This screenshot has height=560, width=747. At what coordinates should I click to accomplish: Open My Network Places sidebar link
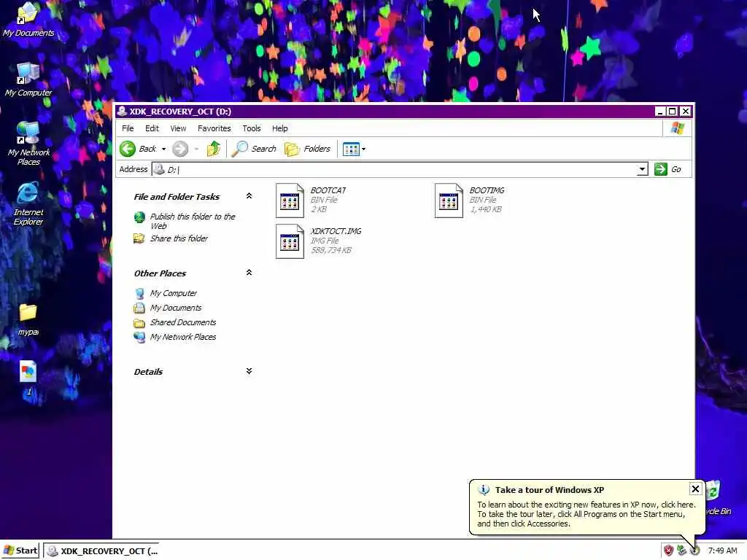(x=183, y=337)
